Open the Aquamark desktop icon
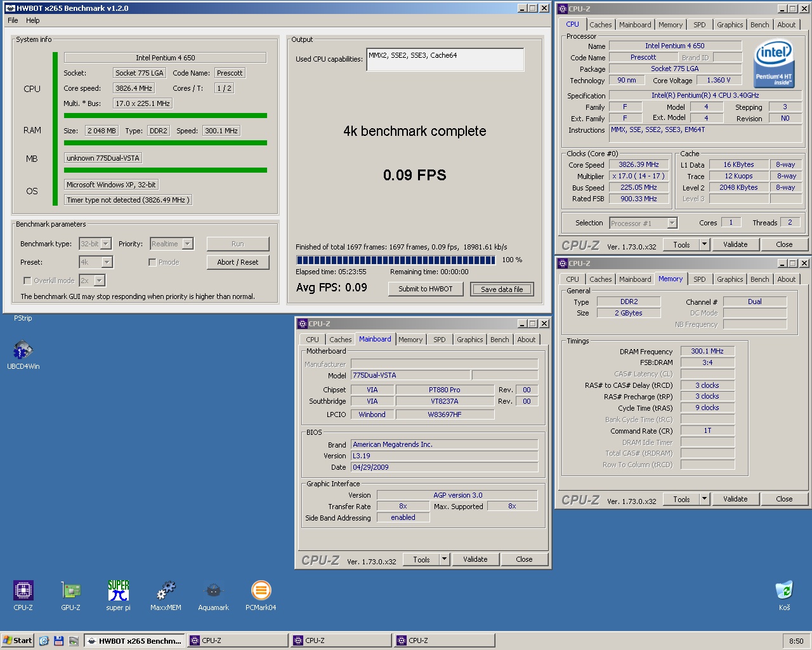Viewport: 812px width, 650px height. [x=213, y=595]
